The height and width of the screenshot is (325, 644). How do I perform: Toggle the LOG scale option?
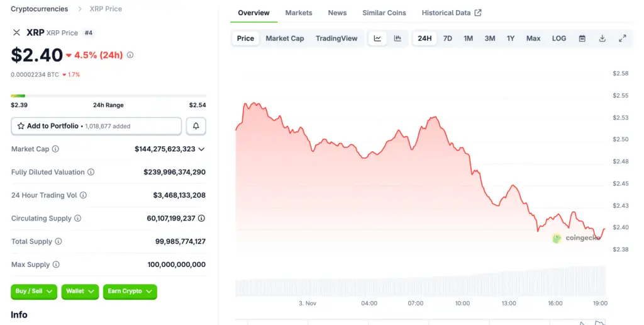[559, 38]
